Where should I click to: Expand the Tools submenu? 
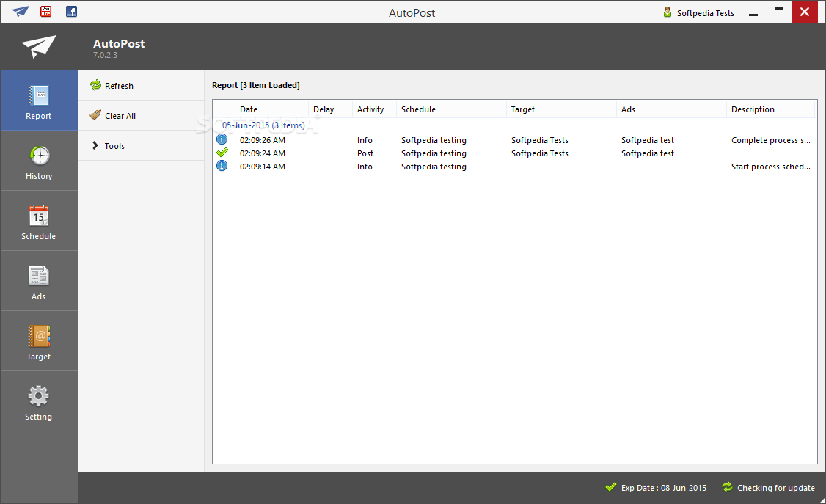141,145
